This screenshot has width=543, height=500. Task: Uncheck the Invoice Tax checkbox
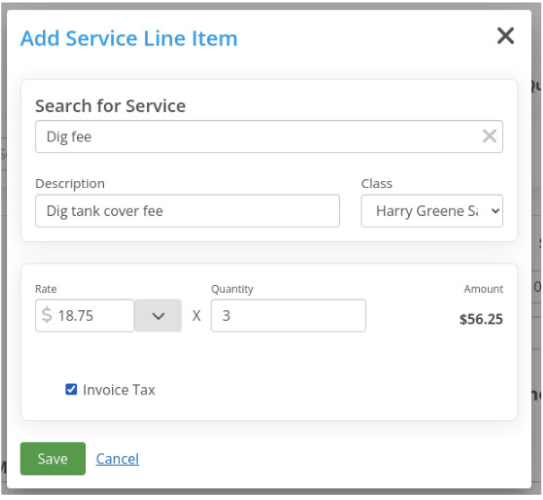[x=71, y=389]
